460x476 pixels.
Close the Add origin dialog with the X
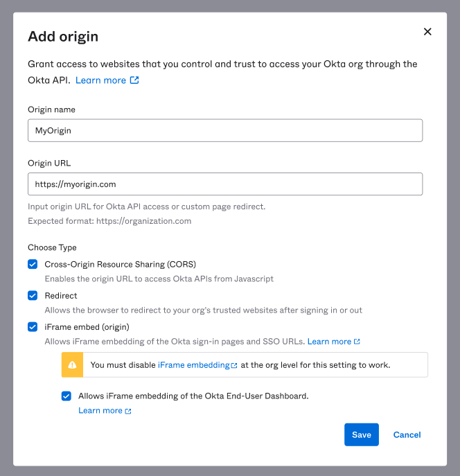427,32
